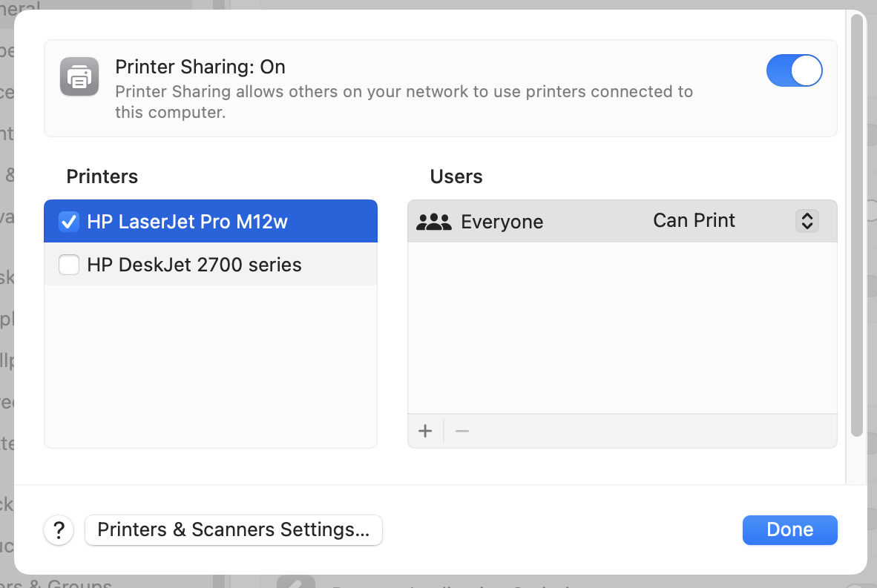877x588 pixels.
Task: Click the checkmark icon on HP LaserJet Pro M12w
Action: click(69, 221)
